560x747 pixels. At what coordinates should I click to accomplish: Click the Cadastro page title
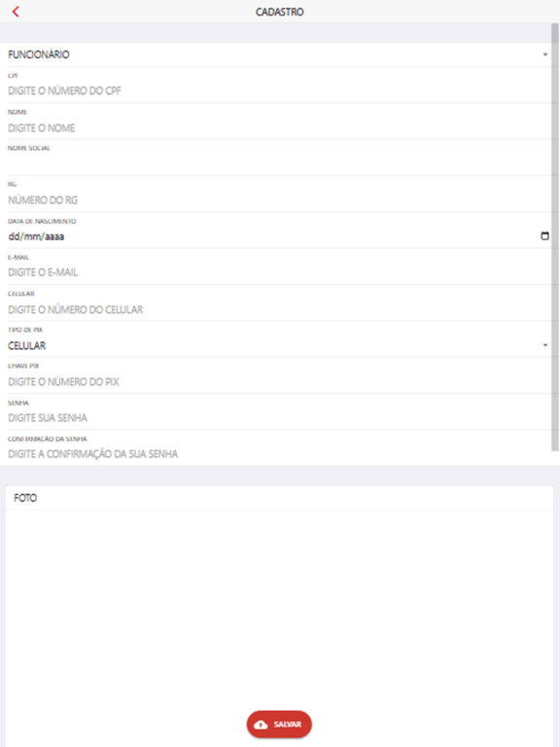[x=280, y=12]
